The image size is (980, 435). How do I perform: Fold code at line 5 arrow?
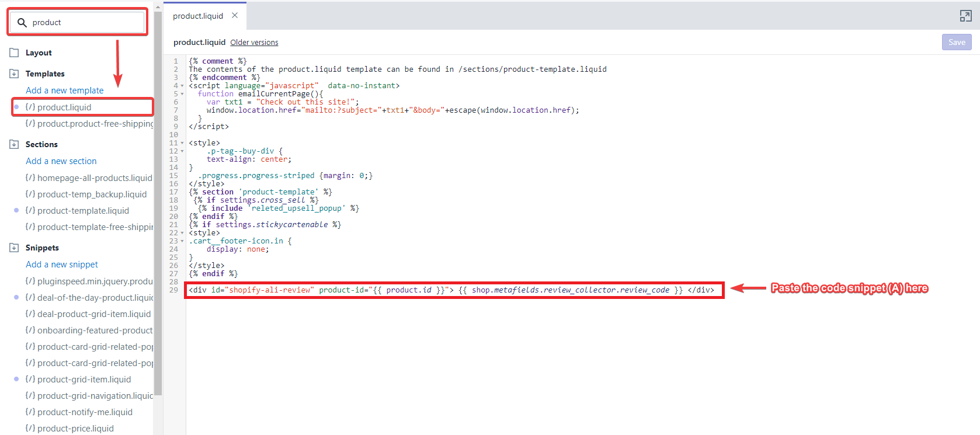tap(182, 94)
